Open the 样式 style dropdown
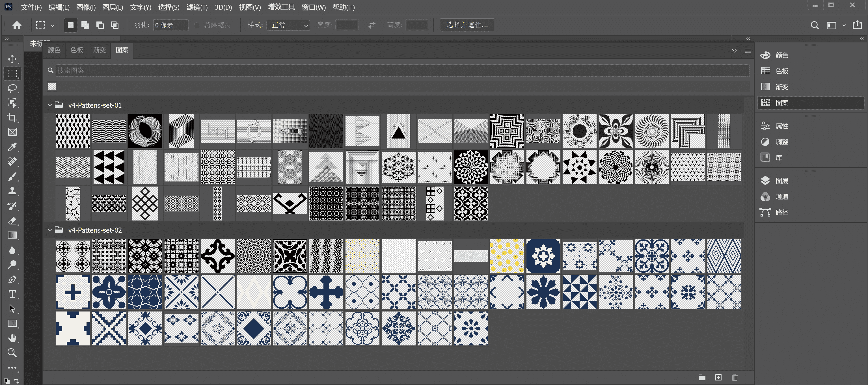This screenshot has height=385, width=868. click(x=288, y=25)
